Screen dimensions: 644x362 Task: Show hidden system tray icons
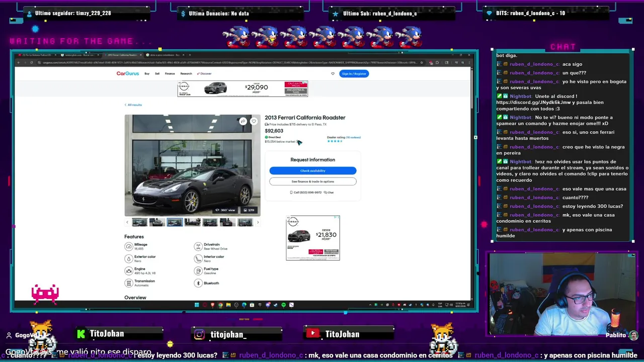tap(370, 305)
